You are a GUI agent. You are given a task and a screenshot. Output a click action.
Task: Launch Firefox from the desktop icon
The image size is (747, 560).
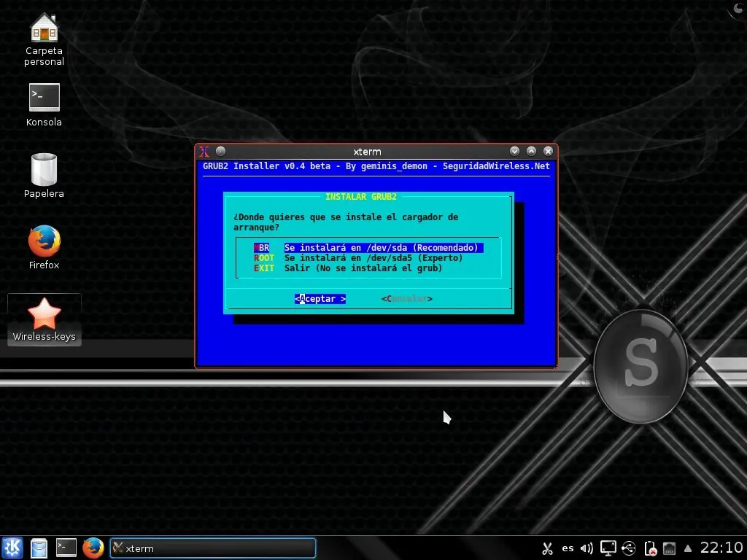coord(44,247)
